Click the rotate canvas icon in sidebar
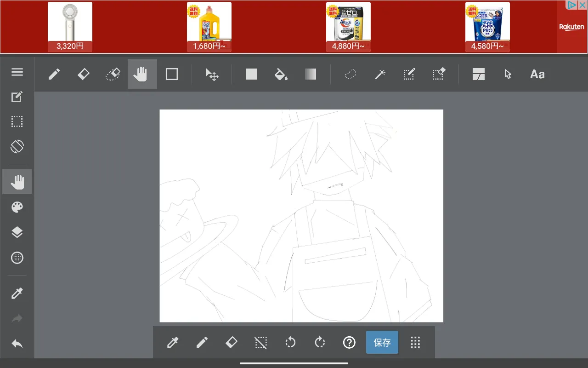The width and height of the screenshot is (588, 368). click(x=17, y=147)
